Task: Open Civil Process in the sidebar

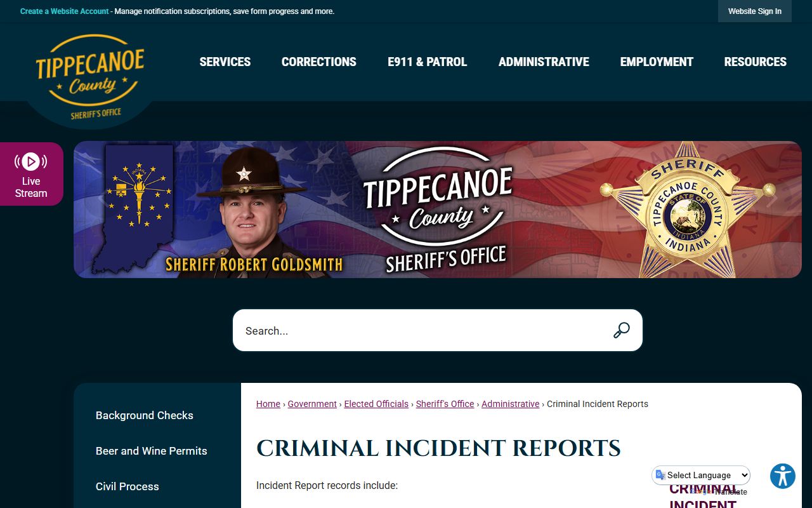Action: (x=128, y=486)
